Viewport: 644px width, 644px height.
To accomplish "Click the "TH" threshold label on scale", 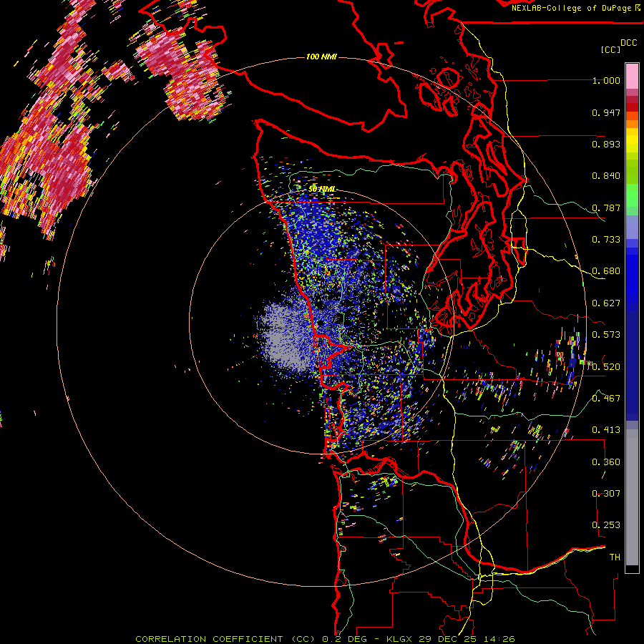I will (615, 557).
